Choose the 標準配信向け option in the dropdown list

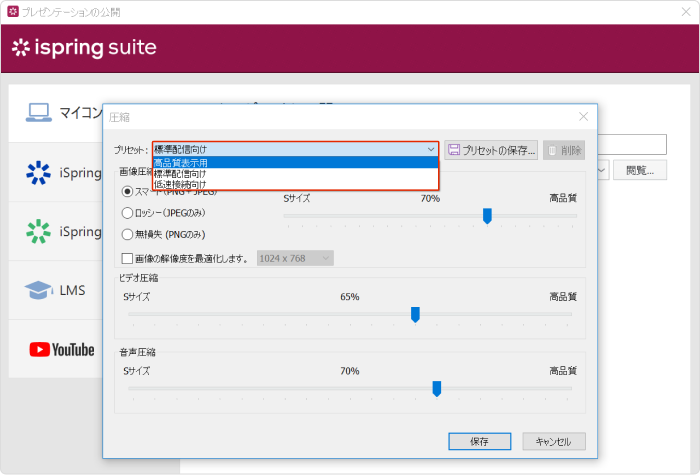click(x=295, y=174)
